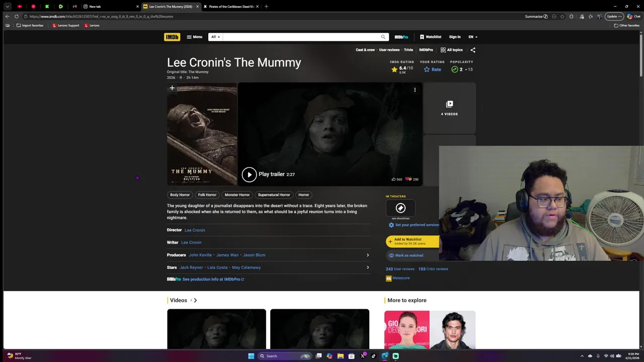
Task: Open the EN language dropdown
Action: coord(473,37)
